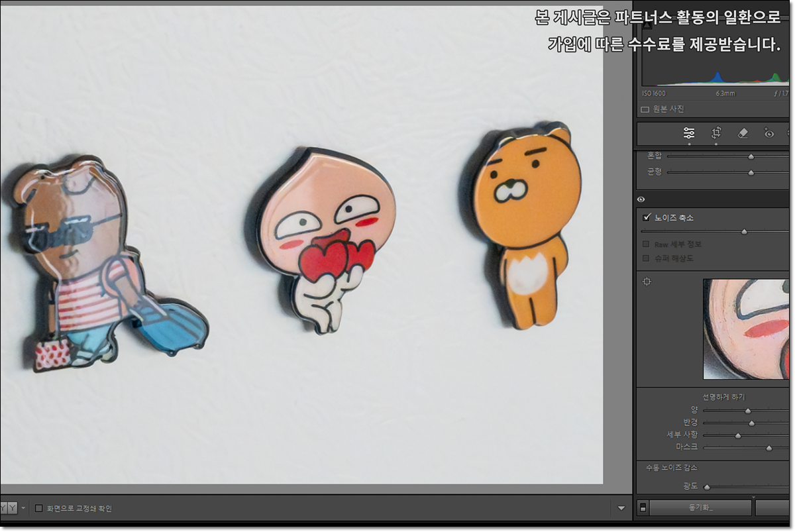Enable 화면으로 교정쇄 확인 checkbox
The width and height of the screenshot is (795, 532).
point(39,509)
